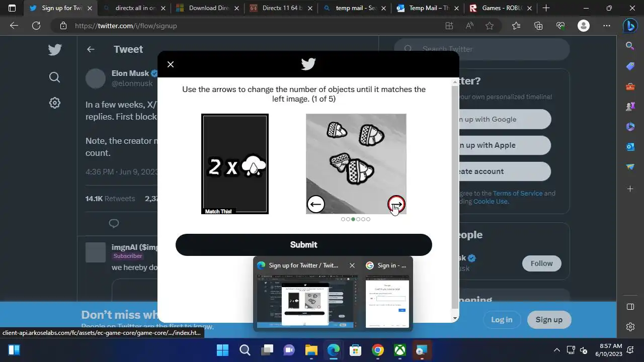Open File Explorer from taskbar
The image size is (644, 362).
pyautogui.click(x=311, y=350)
